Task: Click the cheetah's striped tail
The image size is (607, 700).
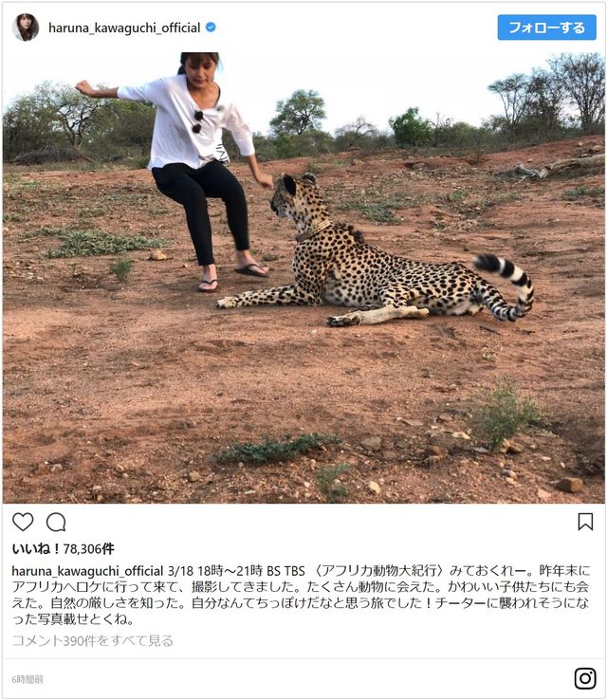Action: tap(508, 286)
